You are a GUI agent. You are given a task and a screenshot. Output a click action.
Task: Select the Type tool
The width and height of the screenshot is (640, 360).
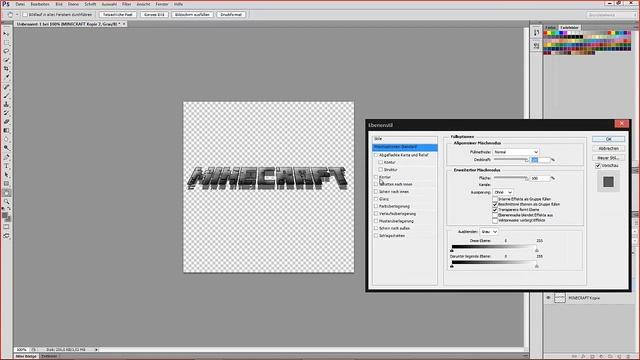pos(6,166)
